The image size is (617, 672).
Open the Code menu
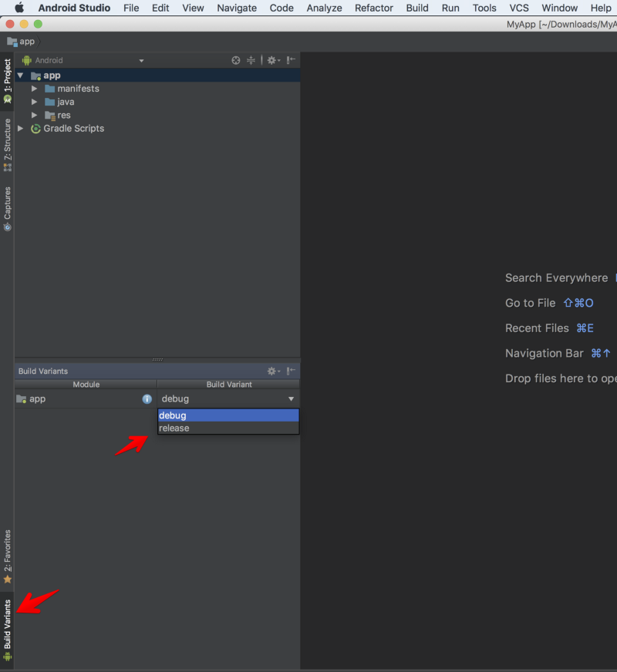point(282,8)
